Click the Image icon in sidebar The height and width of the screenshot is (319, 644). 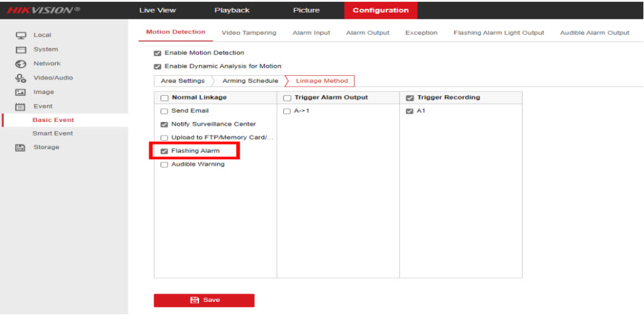pyautogui.click(x=21, y=92)
